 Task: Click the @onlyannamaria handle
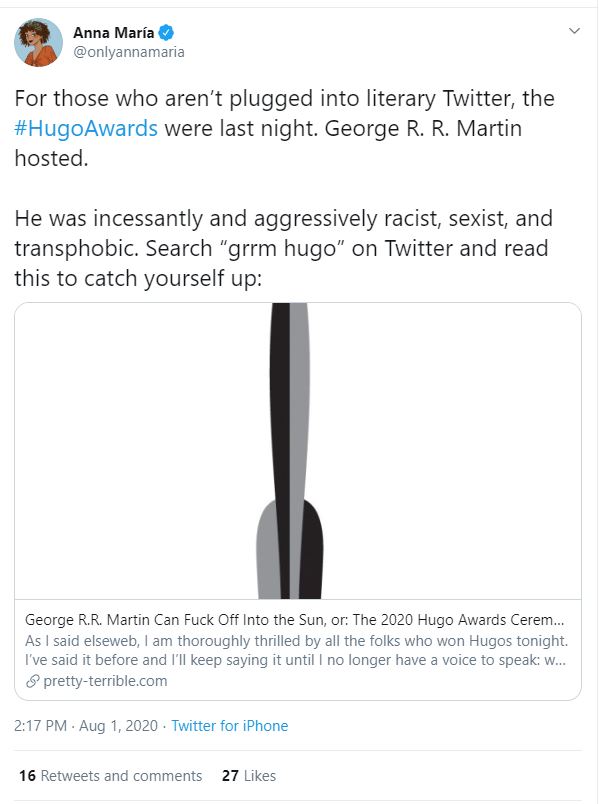(128, 52)
